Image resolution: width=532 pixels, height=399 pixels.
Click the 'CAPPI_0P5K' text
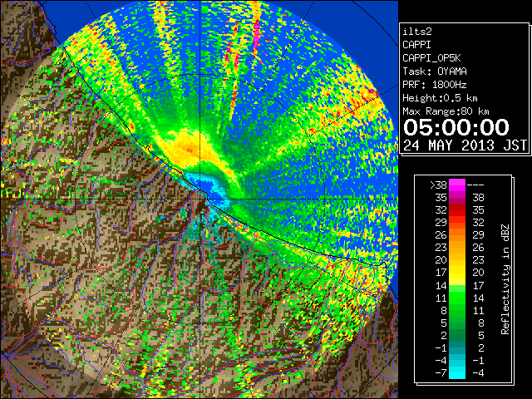(x=431, y=58)
